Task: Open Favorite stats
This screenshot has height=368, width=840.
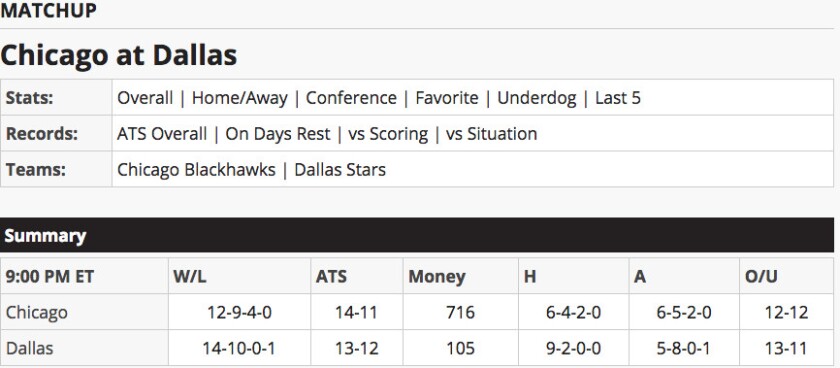Action: tap(447, 98)
